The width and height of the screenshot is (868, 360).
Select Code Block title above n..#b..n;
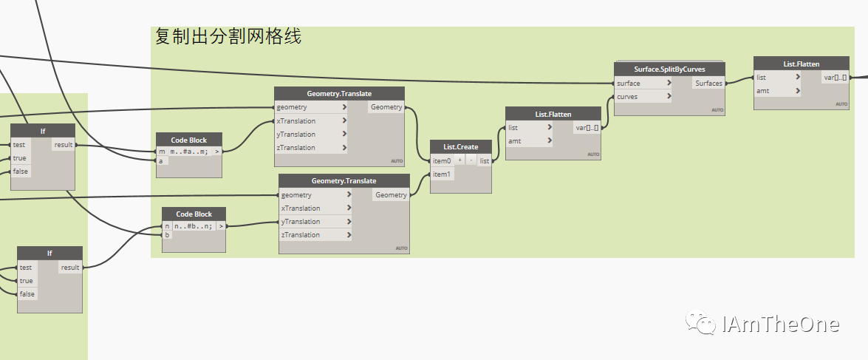pos(194,214)
